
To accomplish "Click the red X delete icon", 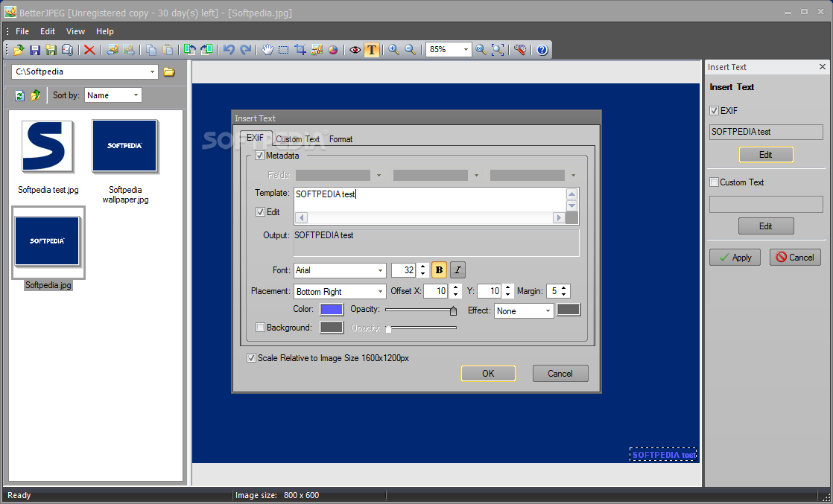I will click(x=89, y=50).
